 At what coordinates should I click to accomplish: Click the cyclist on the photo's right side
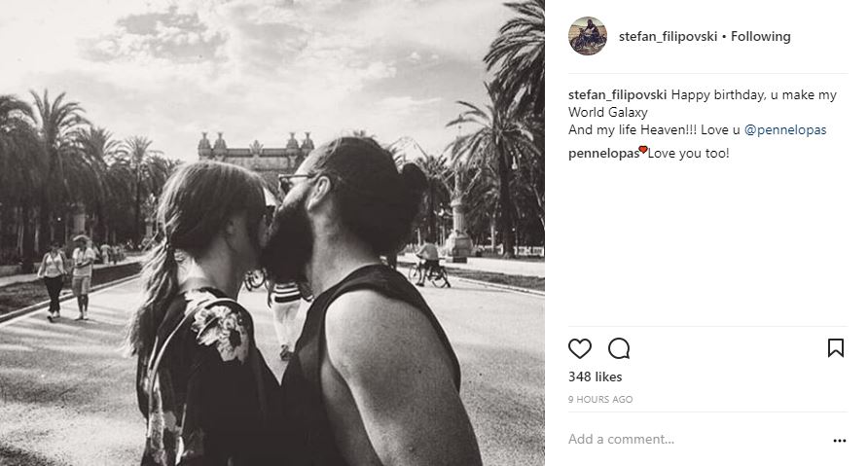click(x=430, y=265)
